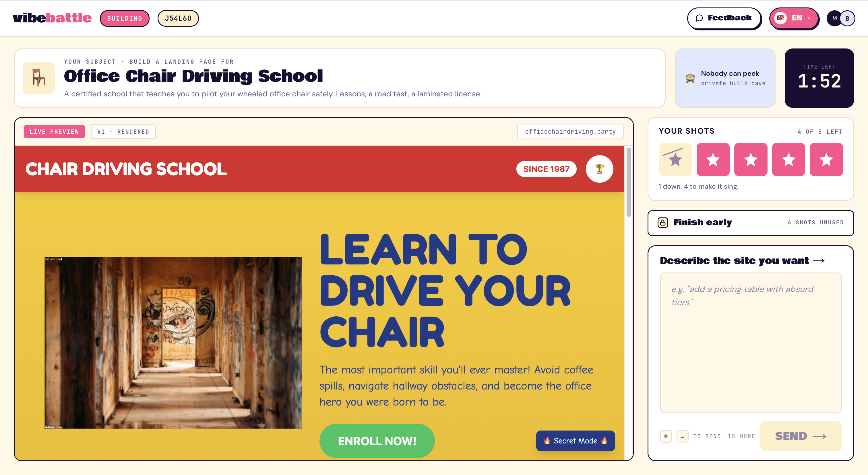This screenshot has height=475, width=868.
Task: Click the time left countdown 1:52
Action: [x=819, y=81]
